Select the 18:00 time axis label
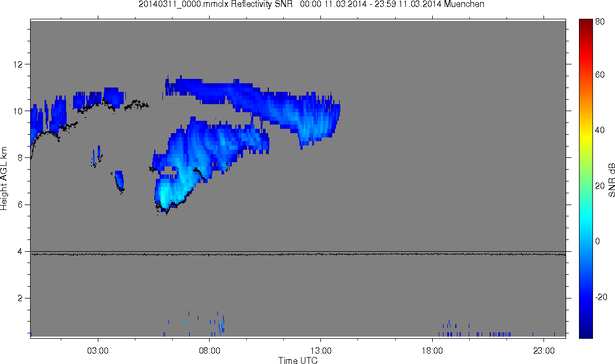This screenshot has height=364, width=615. (x=432, y=351)
